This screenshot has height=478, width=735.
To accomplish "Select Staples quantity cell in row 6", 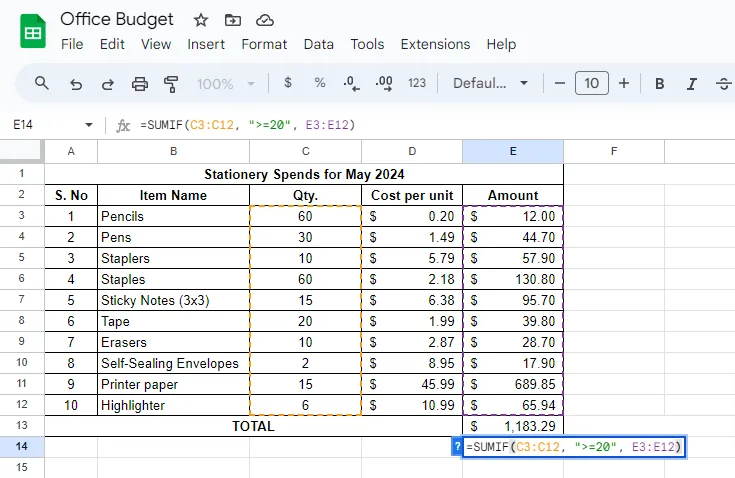I will (x=306, y=279).
